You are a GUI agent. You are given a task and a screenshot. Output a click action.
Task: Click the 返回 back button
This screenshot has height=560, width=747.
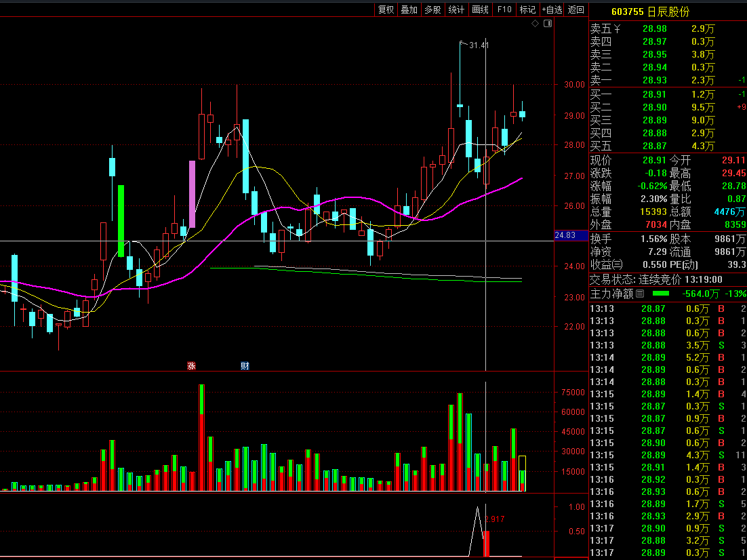[x=576, y=9]
